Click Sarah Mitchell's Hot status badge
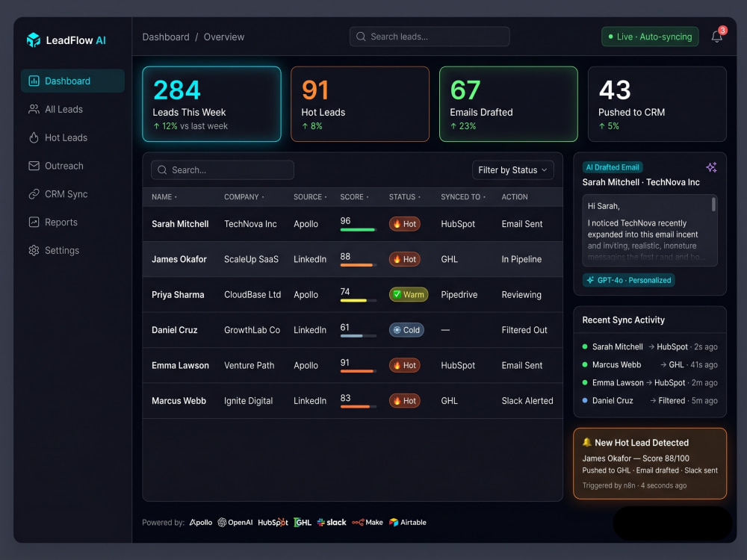The width and height of the screenshot is (747, 560). [x=404, y=224]
